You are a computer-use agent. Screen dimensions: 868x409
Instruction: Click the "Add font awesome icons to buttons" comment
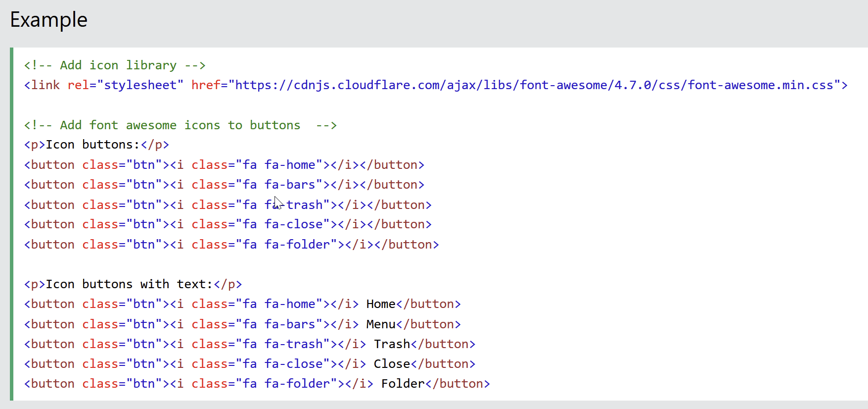tap(180, 125)
